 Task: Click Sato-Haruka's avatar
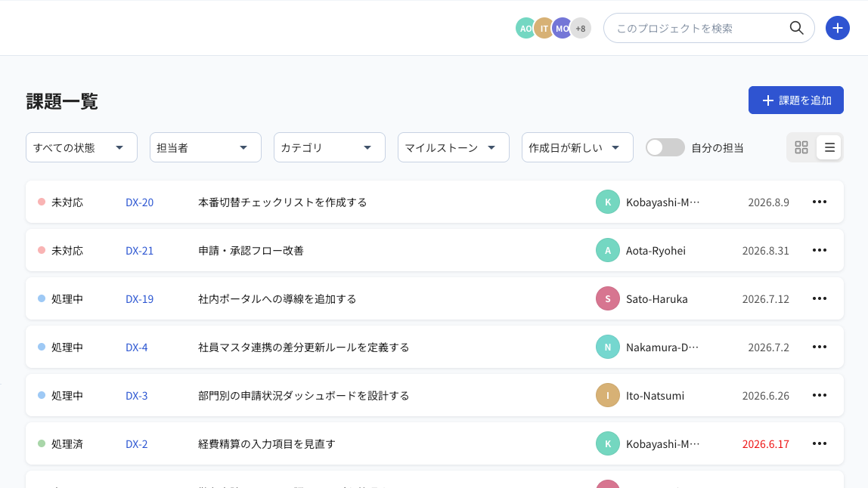(x=607, y=299)
